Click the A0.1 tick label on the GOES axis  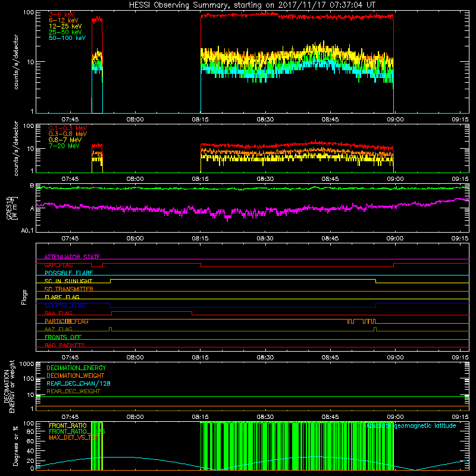click(x=27, y=231)
